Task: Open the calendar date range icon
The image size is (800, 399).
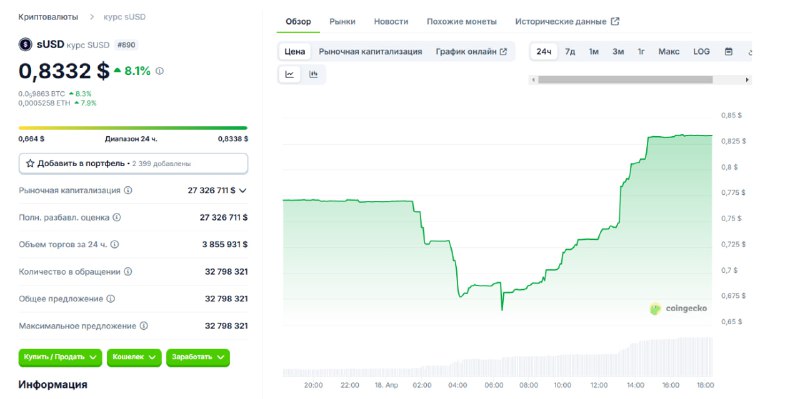Action: (729, 52)
